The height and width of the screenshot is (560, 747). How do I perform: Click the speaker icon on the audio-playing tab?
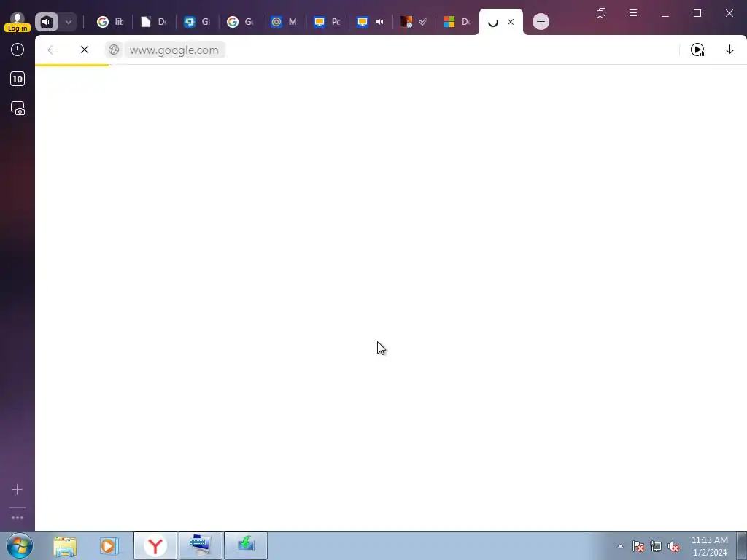[x=379, y=22]
